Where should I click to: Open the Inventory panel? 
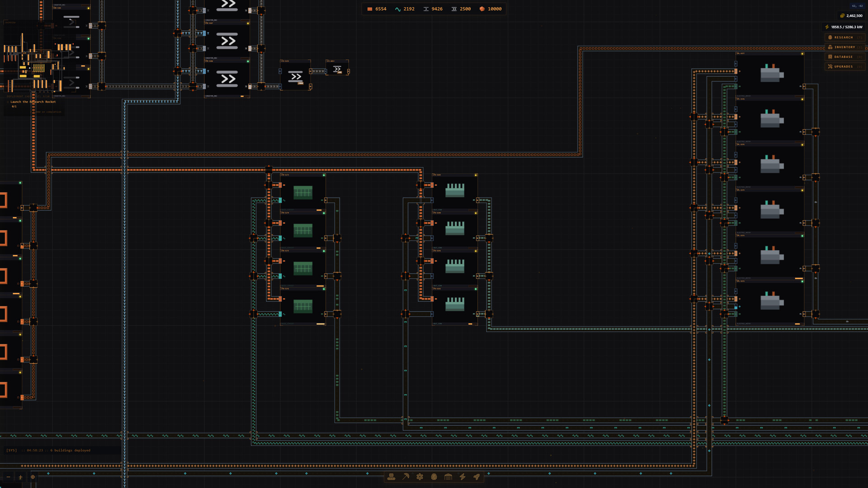click(844, 47)
